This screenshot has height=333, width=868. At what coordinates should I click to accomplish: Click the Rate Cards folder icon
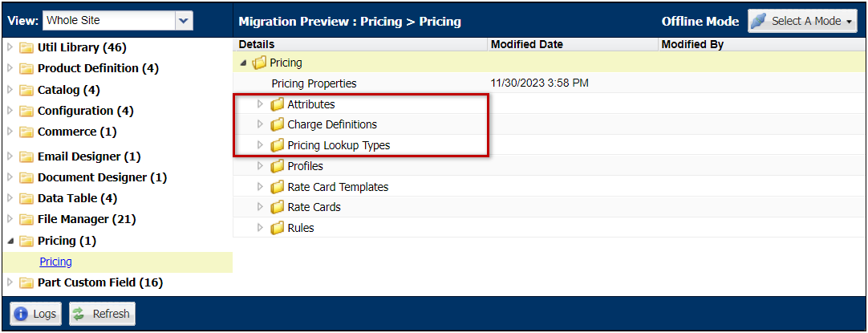(278, 207)
